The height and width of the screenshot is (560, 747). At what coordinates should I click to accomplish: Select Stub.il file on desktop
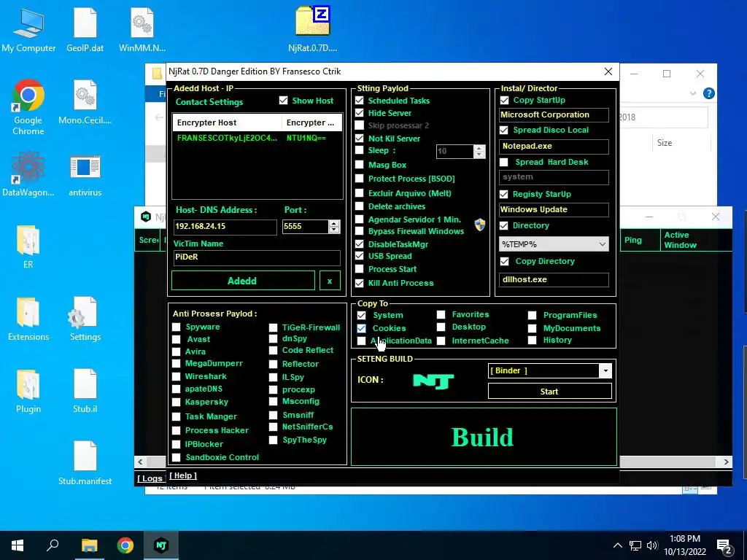[85, 392]
